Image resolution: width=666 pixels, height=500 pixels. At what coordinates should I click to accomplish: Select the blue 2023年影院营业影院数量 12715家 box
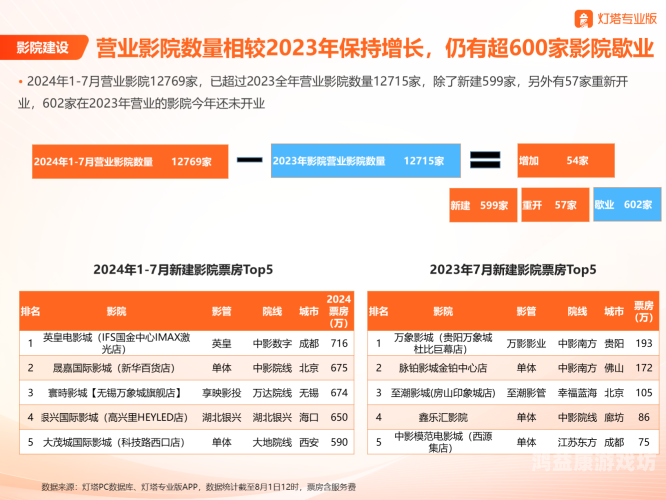pos(366,161)
